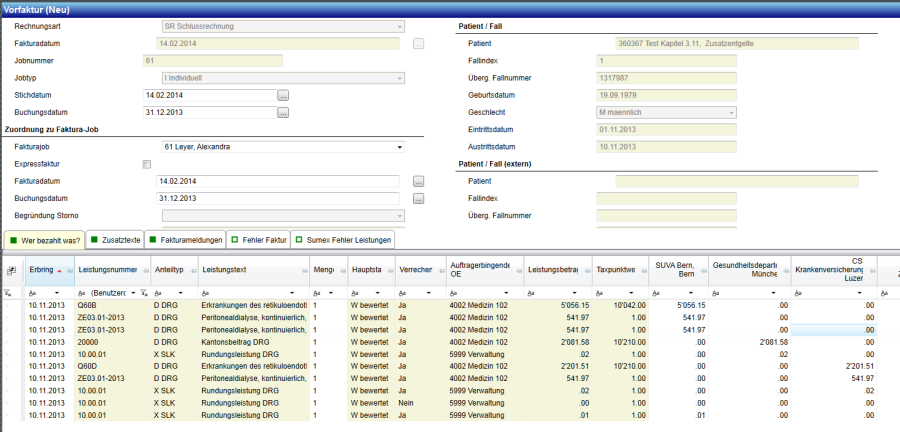Click ellipsis button beside upper Buchungsdatum field
This screenshot has height=432, width=900.
[283, 113]
